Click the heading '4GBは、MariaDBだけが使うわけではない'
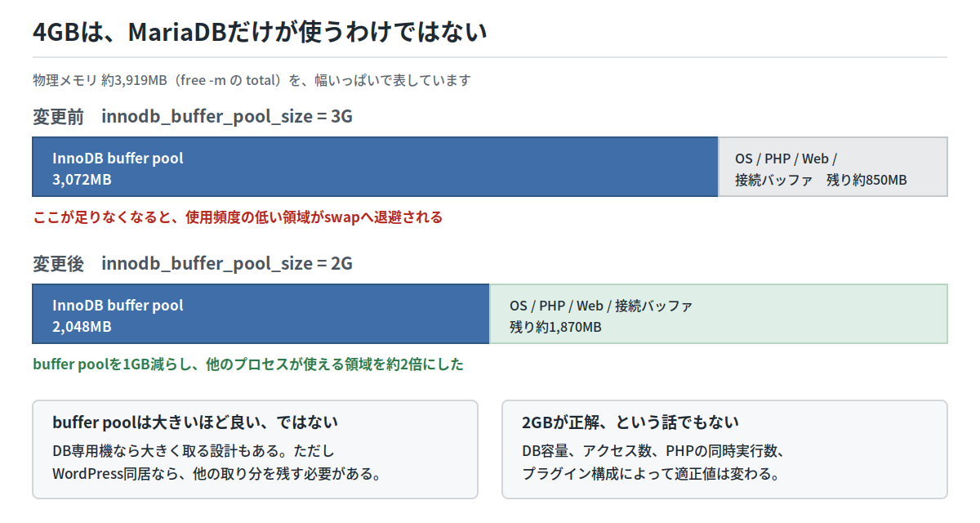The height and width of the screenshot is (523, 980). pos(260,32)
